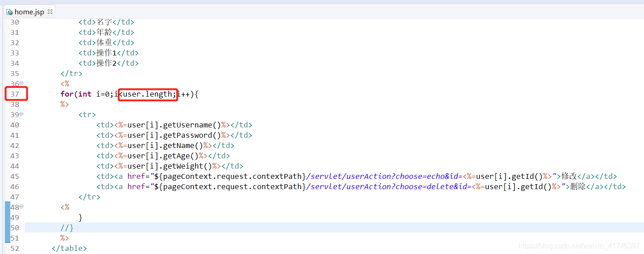The width and height of the screenshot is (644, 254).
Task: Click line number 50 in the gutter
Action: (15, 228)
